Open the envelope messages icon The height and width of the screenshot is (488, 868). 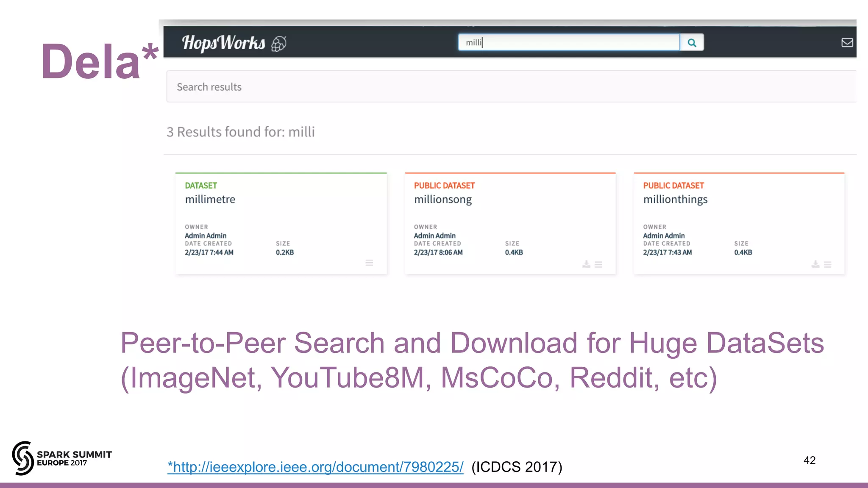pos(847,42)
